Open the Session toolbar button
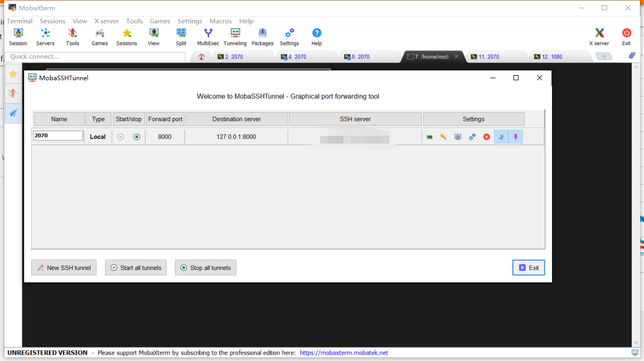This screenshot has width=644, height=361. tap(18, 37)
